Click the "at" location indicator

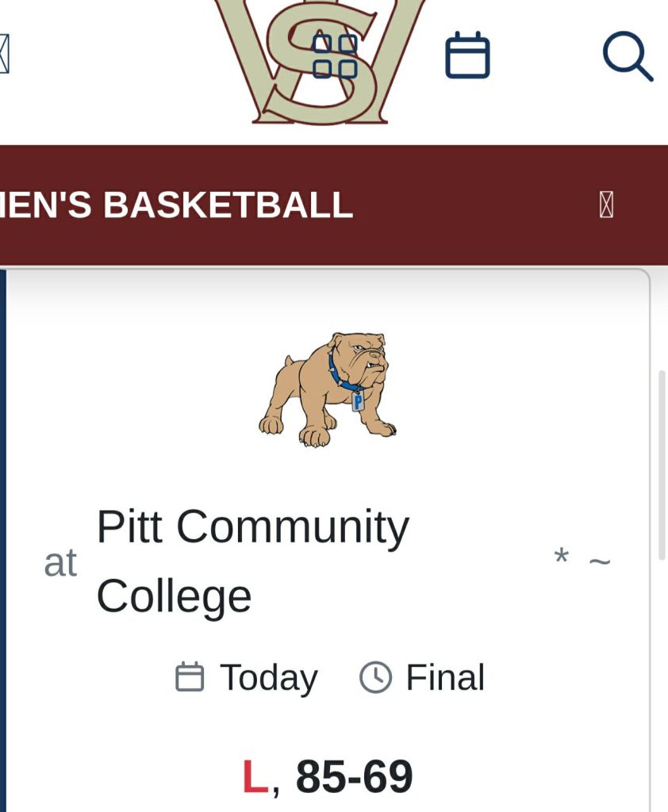coord(60,563)
